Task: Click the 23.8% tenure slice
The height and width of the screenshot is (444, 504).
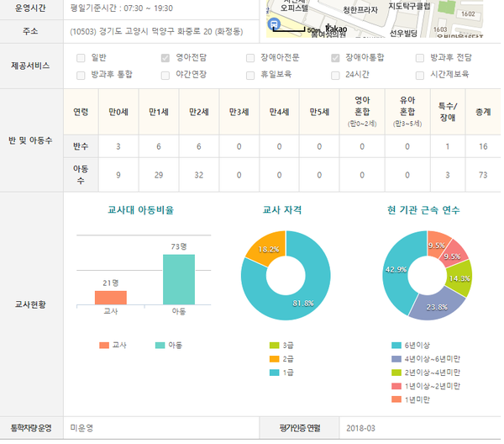Action: point(437,305)
